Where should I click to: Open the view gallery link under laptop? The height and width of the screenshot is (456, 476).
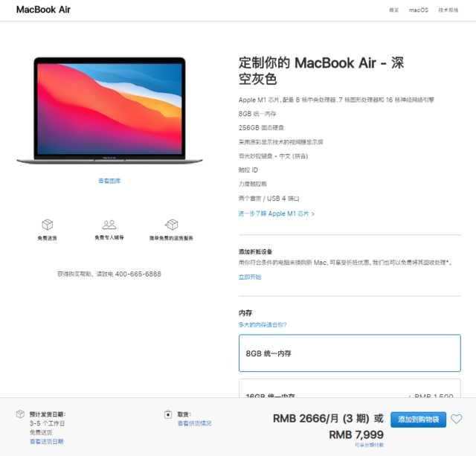109,181
